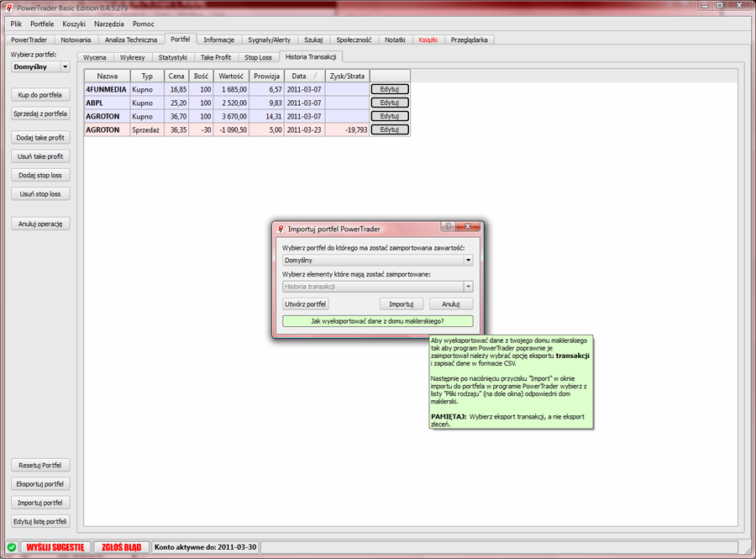Click Jak wyeksportować dane z domu maklerskiego

pyautogui.click(x=377, y=321)
